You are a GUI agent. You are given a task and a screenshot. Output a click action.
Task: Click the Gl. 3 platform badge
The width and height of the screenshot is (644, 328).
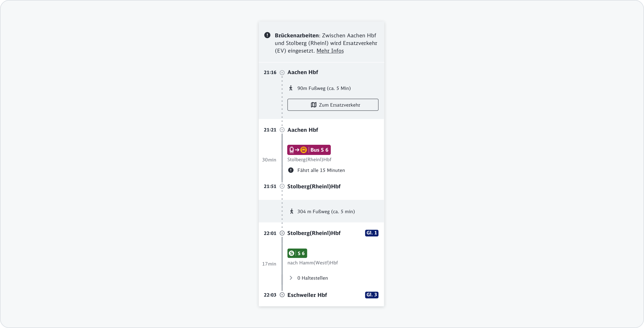coord(371,295)
